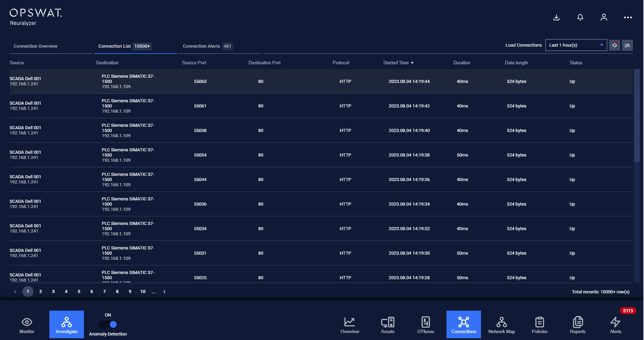Click the OPSWAT Neuralyzer logo
The height and width of the screenshot is (340, 644).
coord(36,17)
